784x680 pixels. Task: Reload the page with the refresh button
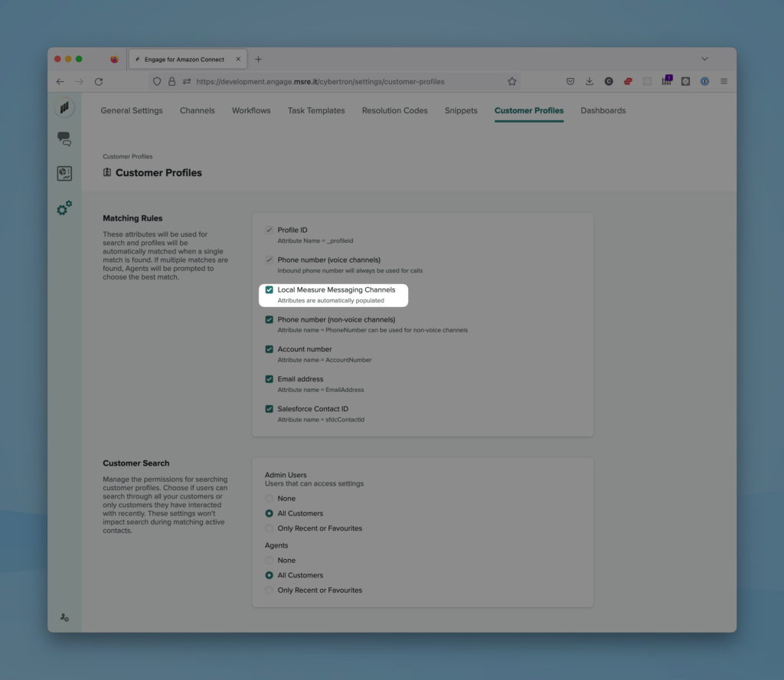(98, 81)
